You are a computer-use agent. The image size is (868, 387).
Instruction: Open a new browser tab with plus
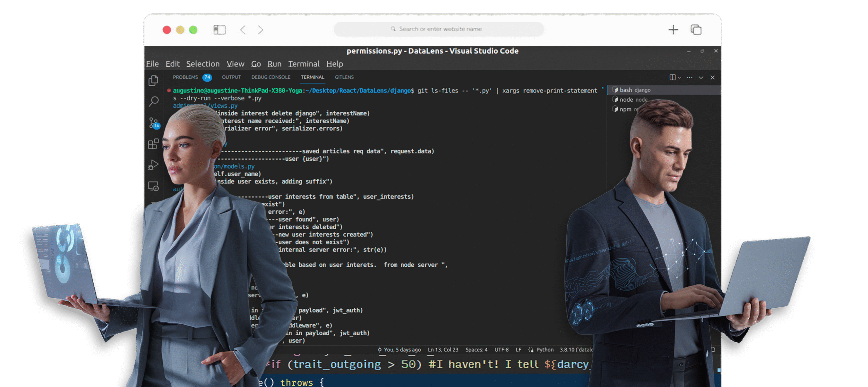click(x=673, y=30)
